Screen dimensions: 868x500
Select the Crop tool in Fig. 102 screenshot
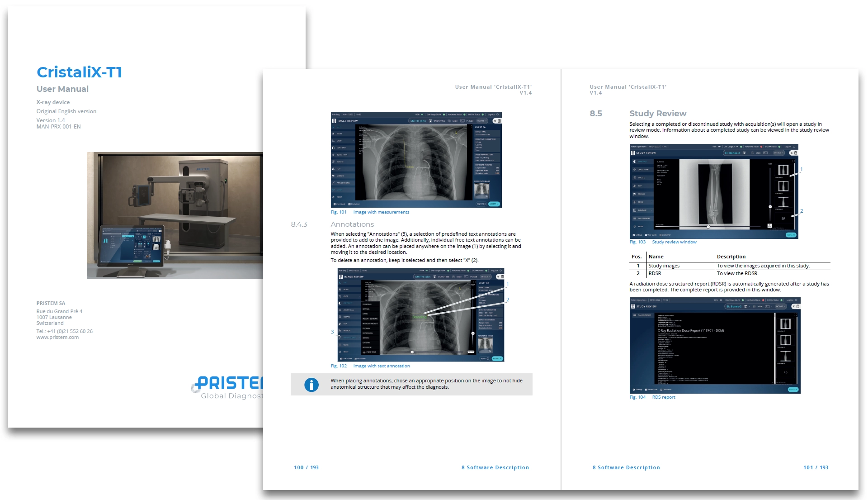(349, 296)
